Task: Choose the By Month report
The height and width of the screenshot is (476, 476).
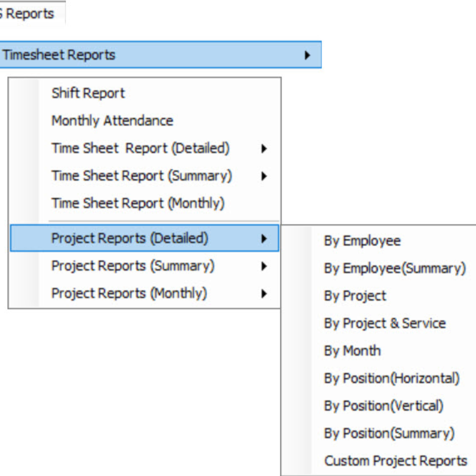Action: [352, 351]
